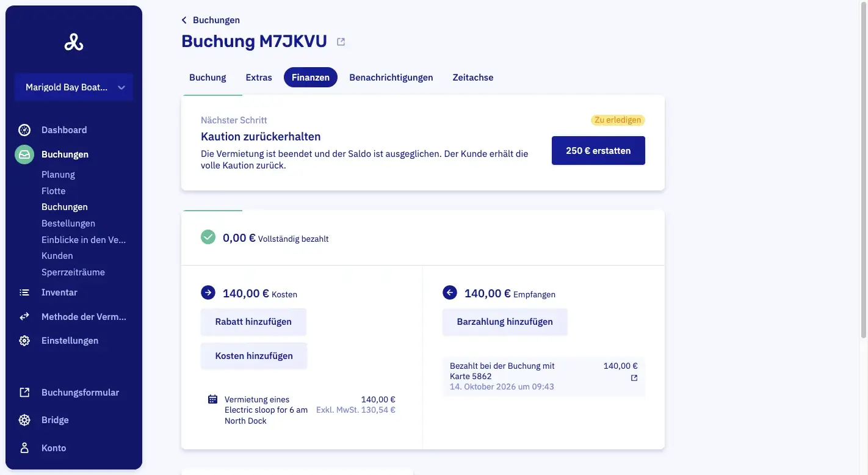Viewport: 868px width, 475px height.
Task: Click the 250 € erstatten button
Action: click(598, 150)
